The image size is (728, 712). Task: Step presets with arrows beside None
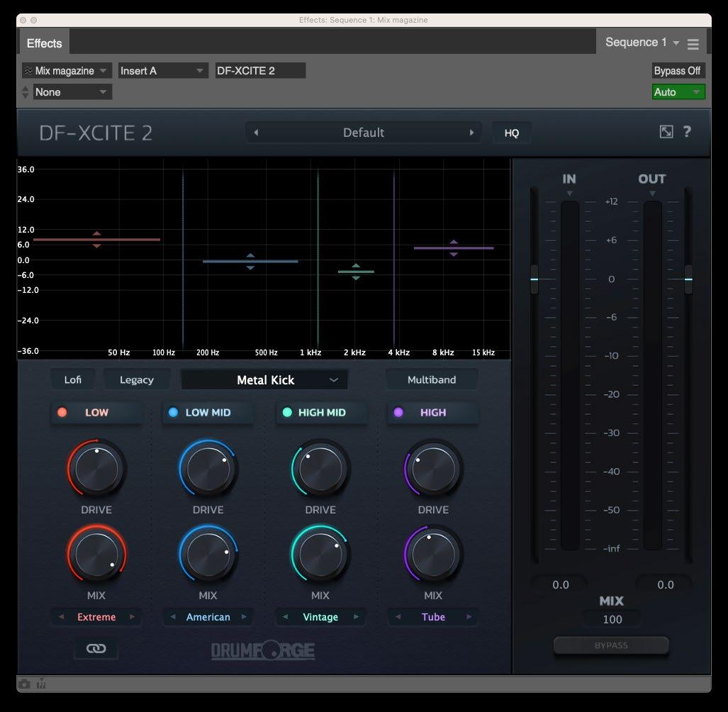tap(26, 92)
